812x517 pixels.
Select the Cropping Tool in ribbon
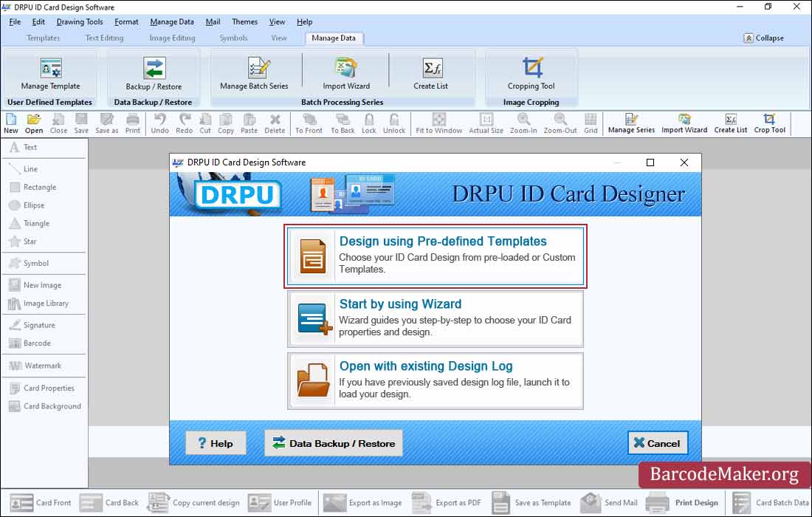coord(531,74)
